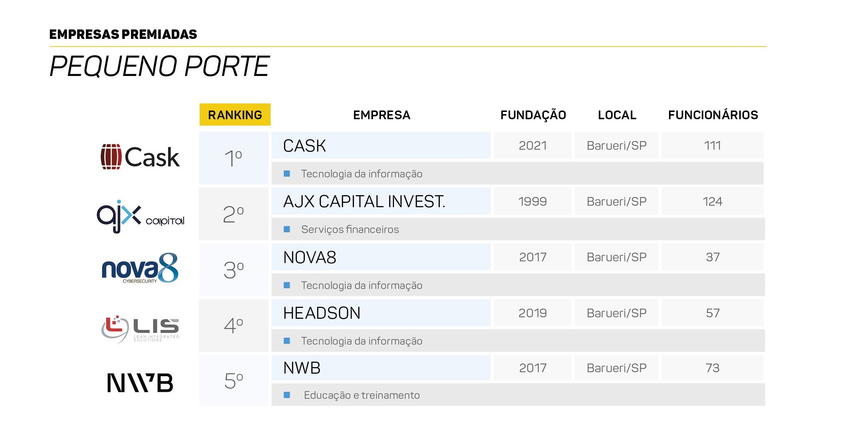The height and width of the screenshot is (438, 868).
Task: Click the Cask barrel logo
Action: (x=140, y=157)
